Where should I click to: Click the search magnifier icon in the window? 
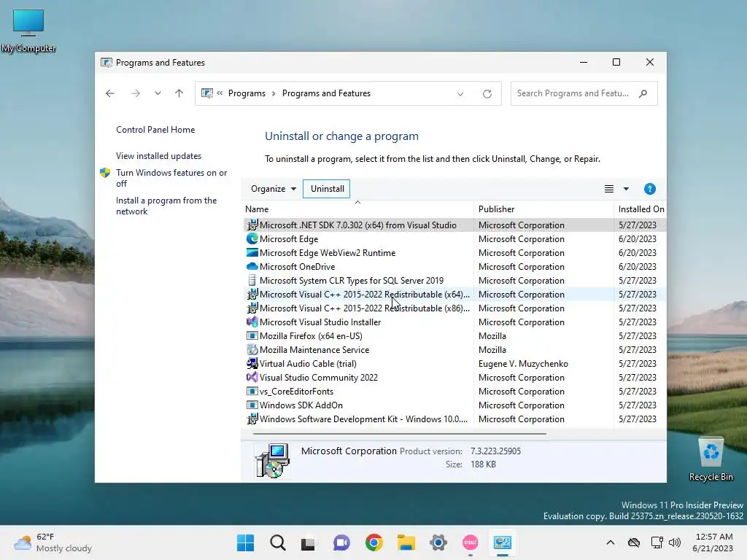(643, 93)
